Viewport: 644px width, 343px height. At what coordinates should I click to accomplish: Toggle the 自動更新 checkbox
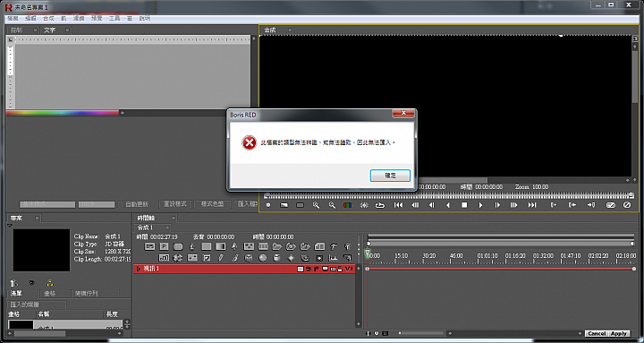click(121, 204)
